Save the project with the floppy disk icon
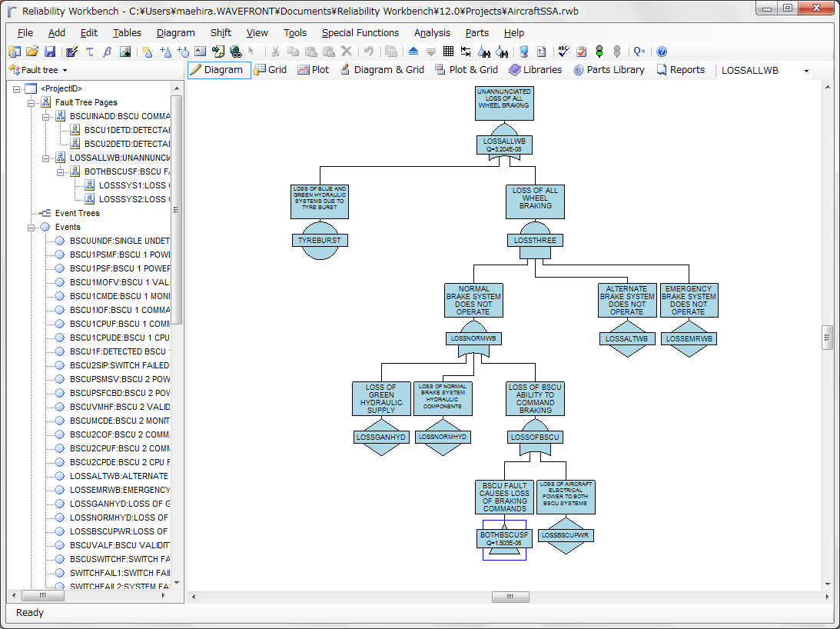Viewport: 840px width, 629px height. pyautogui.click(x=50, y=52)
